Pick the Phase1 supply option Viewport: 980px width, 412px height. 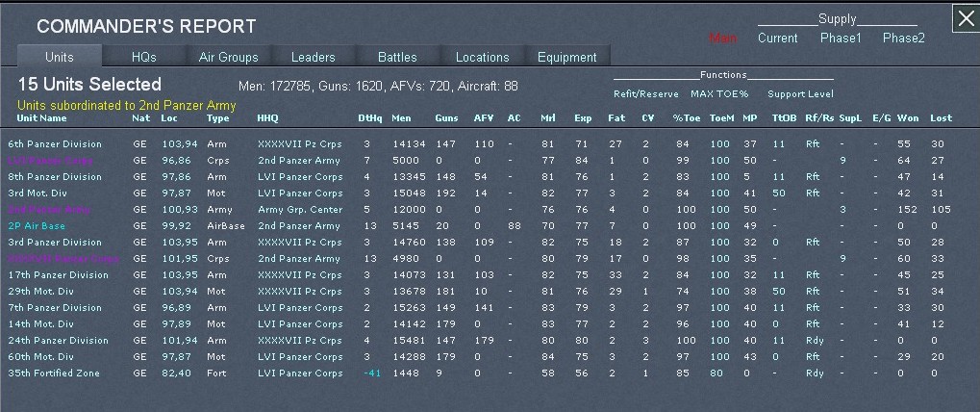(x=841, y=39)
